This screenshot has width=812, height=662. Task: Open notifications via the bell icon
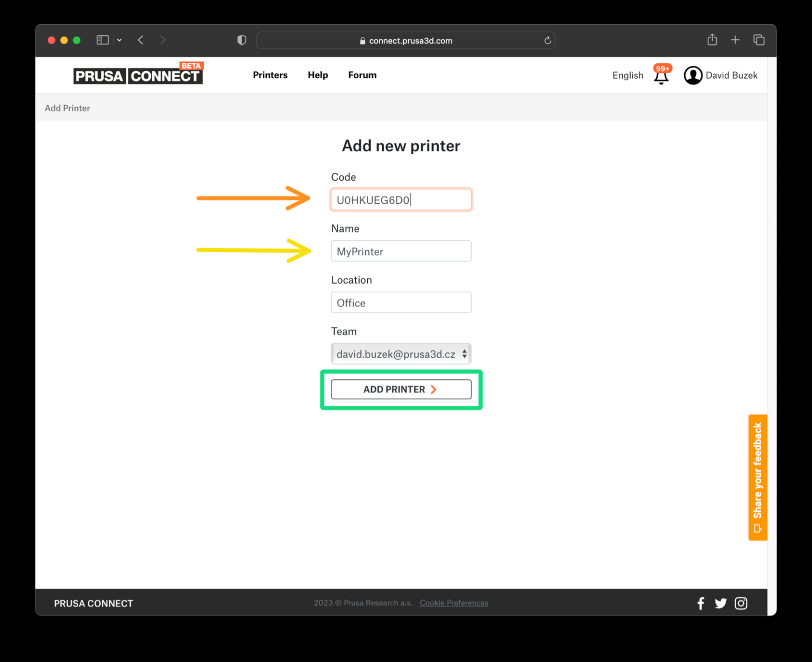pyautogui.click(x=661, y=77)
